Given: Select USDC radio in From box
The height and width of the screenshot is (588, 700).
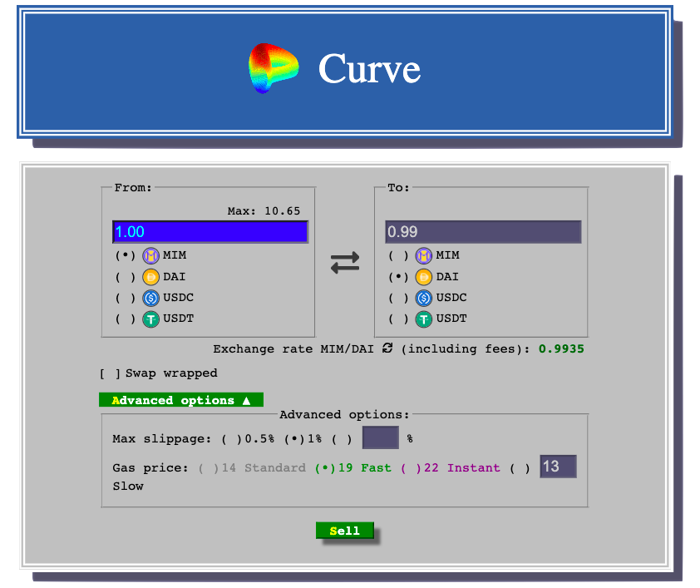Looking at the screenshot, I should coord(126,298).
